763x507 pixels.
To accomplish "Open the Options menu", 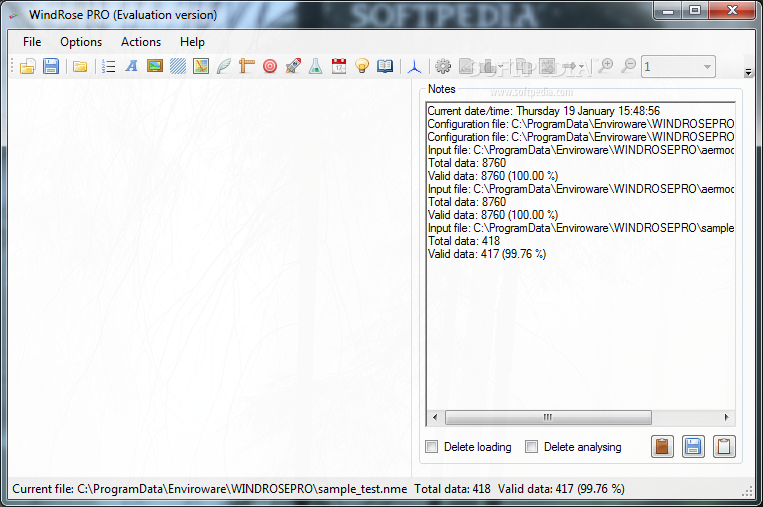I will 81,42.
